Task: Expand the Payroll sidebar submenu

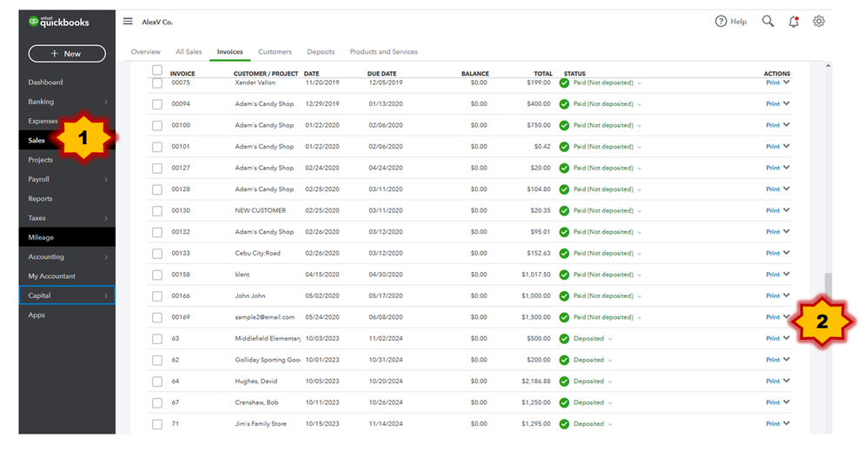Action: [106, 179]
